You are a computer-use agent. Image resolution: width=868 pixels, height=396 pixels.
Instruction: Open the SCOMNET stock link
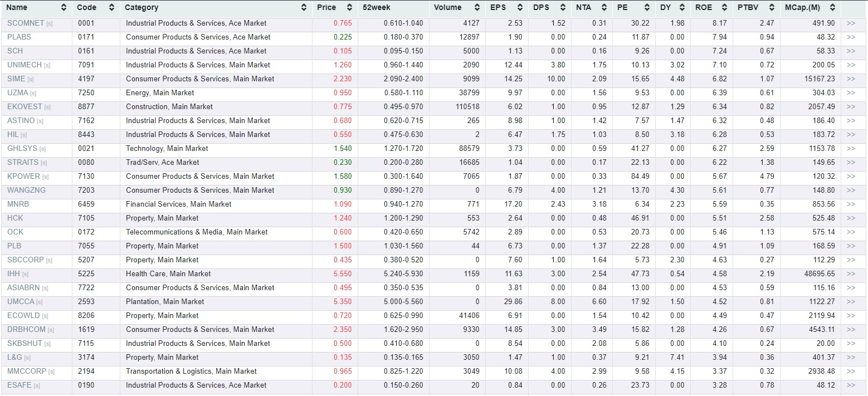click(26, 23)
